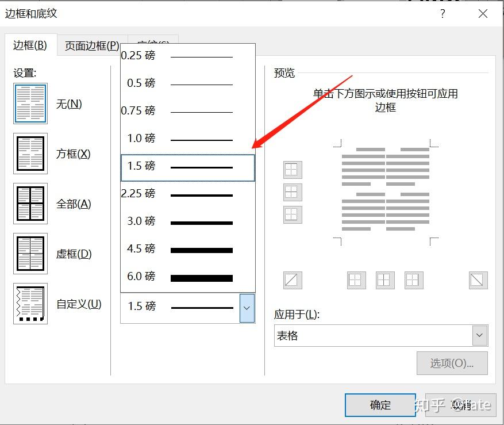Select the 全部(A) all borders setting icon
504x425 pixels.
[x=30, y=204]
